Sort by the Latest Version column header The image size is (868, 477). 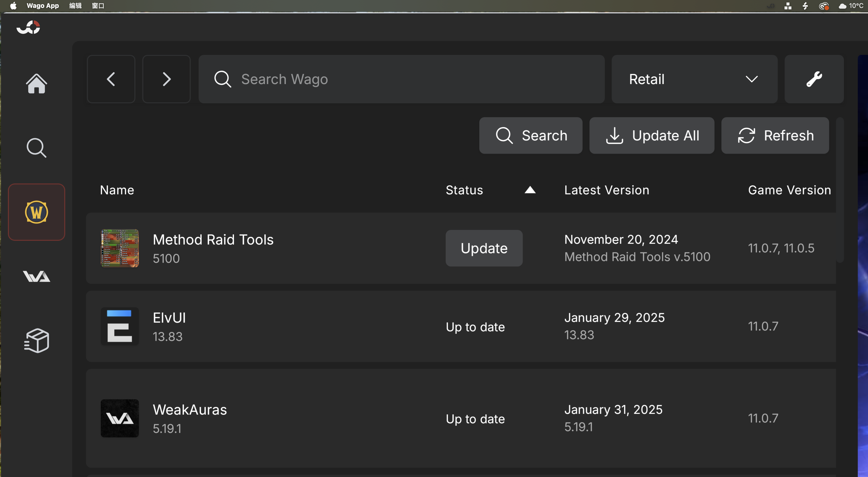click(606, 190)
